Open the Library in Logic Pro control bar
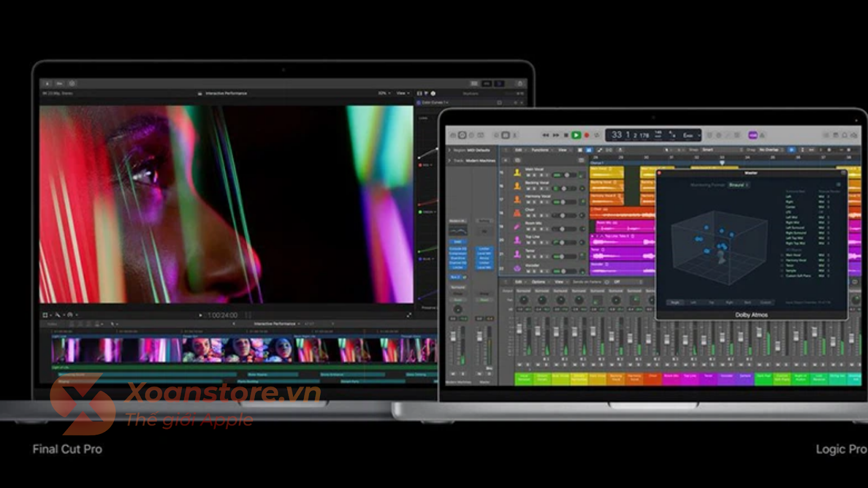This screenshot has height=488, width=868. pos(453,135)
